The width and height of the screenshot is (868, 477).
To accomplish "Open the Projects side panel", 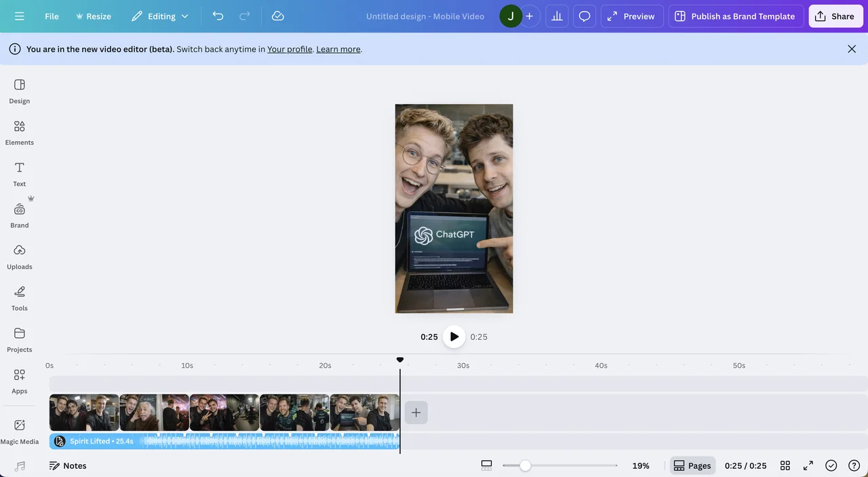I will [x=20, y=339].
